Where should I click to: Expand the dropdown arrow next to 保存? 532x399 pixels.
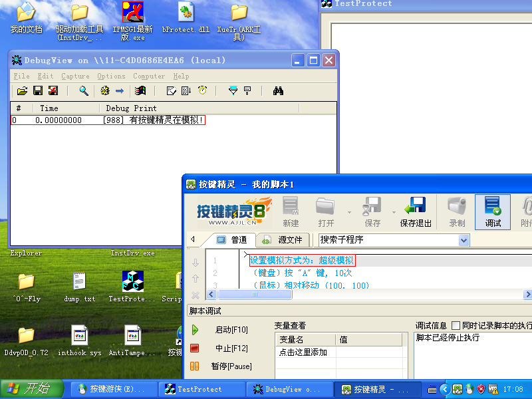click(x=394, y=212)
